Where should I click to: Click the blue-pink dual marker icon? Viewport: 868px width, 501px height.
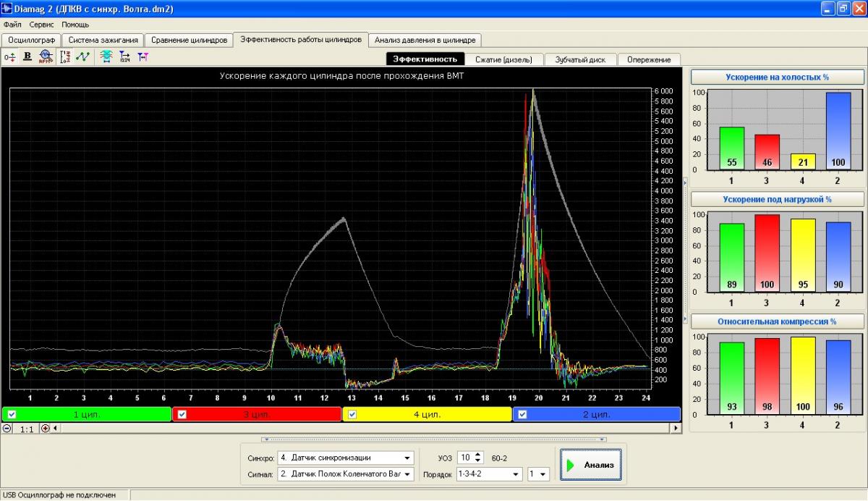pyautogui.click(x=142, y=56)
